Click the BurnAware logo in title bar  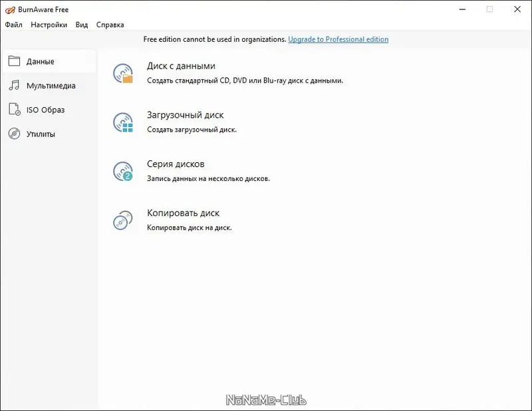[x=10, y=10]
